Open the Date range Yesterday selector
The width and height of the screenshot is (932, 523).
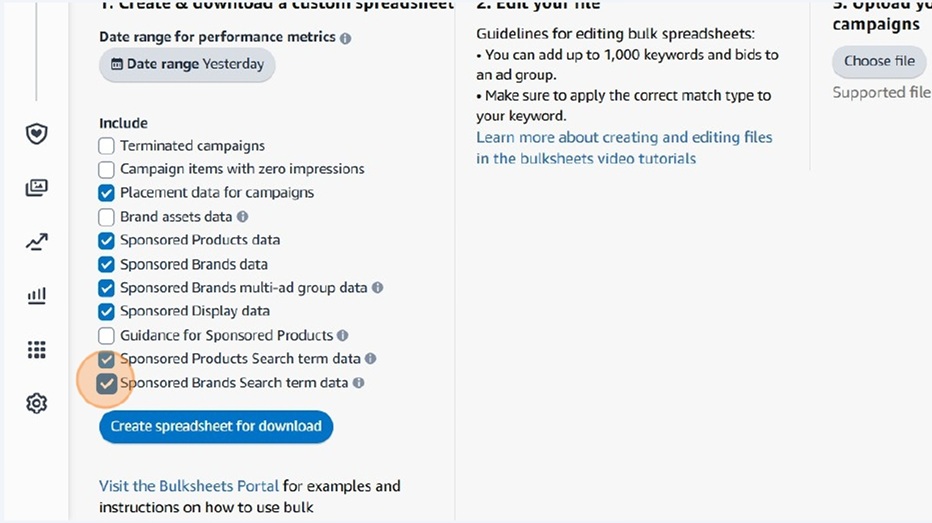(187, 64)
